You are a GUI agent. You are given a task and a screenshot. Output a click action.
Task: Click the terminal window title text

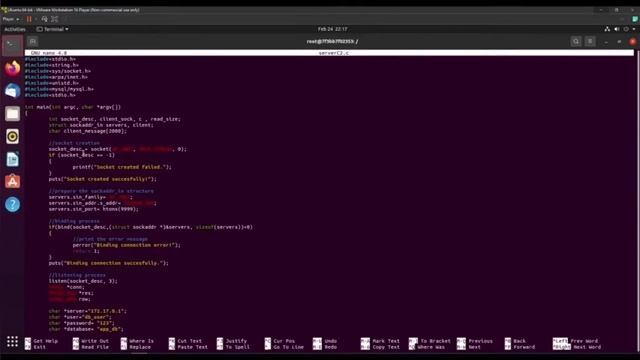(332, 41)
